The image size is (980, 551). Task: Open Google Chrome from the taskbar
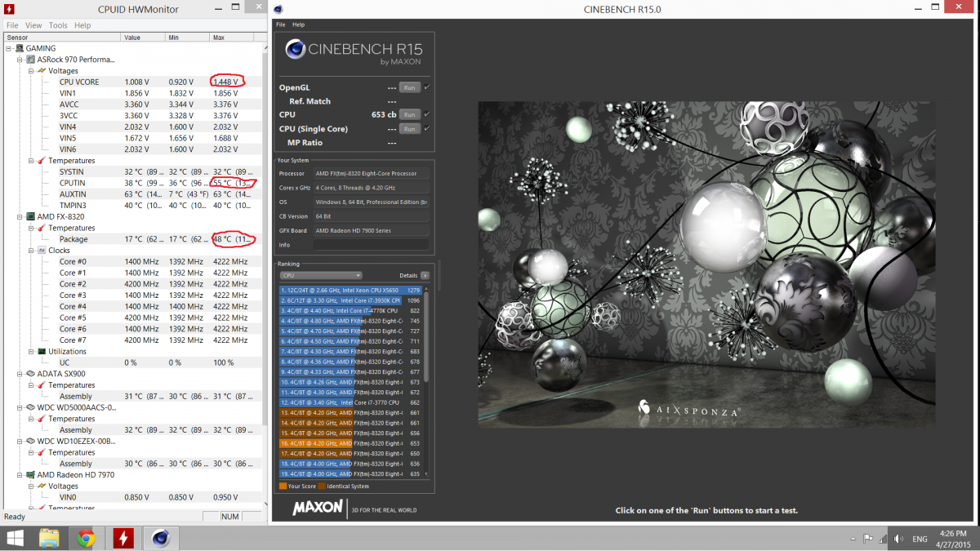[x=85, y=538]
